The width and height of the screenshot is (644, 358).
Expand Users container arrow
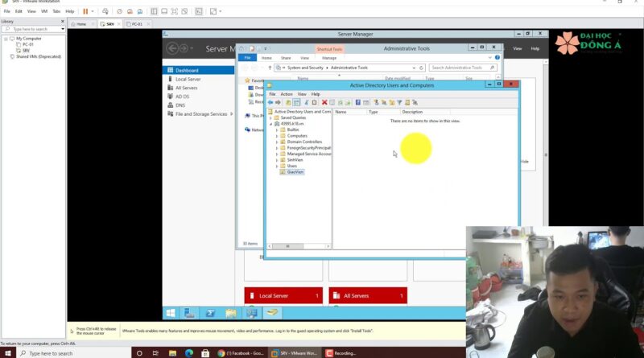click(x=277, y=167)
